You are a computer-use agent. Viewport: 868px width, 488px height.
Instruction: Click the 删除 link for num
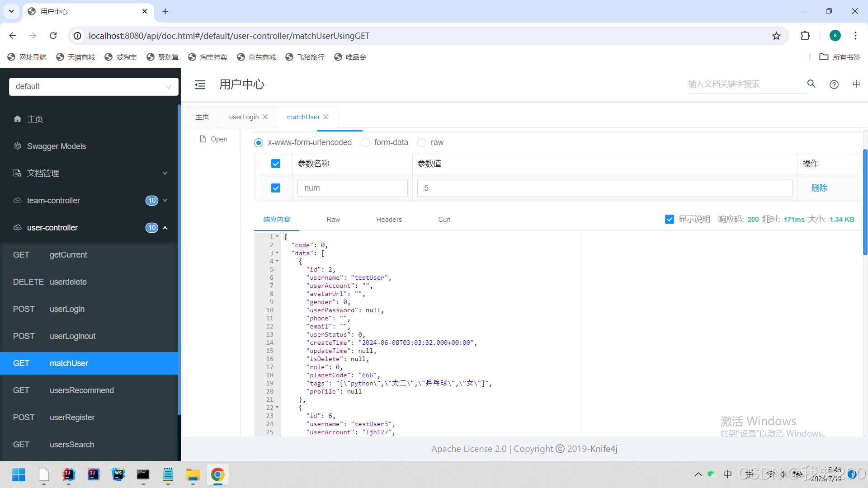(x=819, y=188)
